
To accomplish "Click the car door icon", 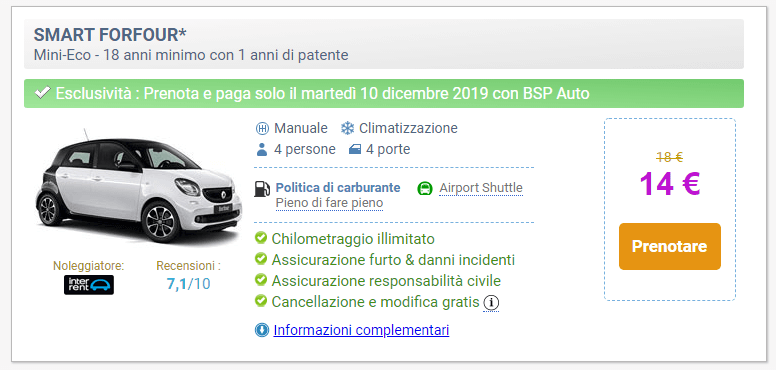I will click(355, 149).
